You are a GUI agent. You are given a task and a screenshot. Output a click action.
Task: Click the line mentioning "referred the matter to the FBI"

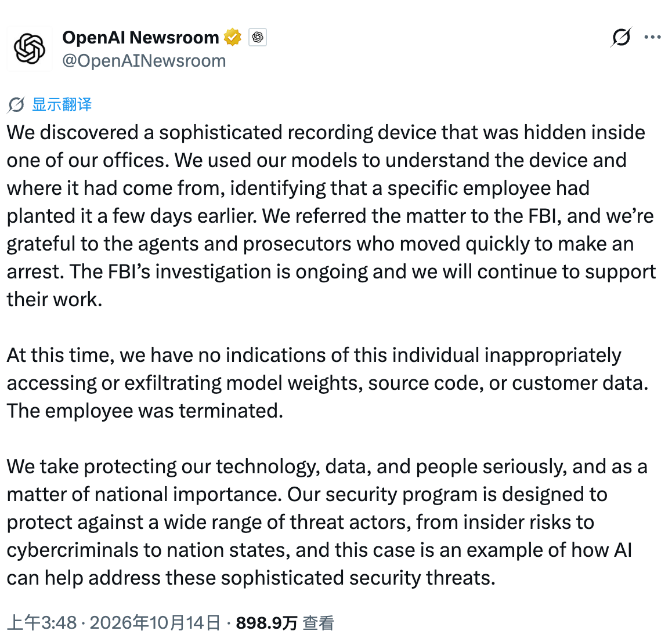pyautogui.click(x=330, y=216)
